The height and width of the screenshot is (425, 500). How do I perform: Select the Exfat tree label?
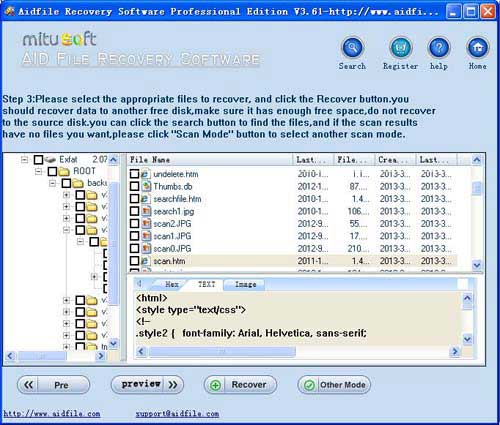tap(68, 160)
